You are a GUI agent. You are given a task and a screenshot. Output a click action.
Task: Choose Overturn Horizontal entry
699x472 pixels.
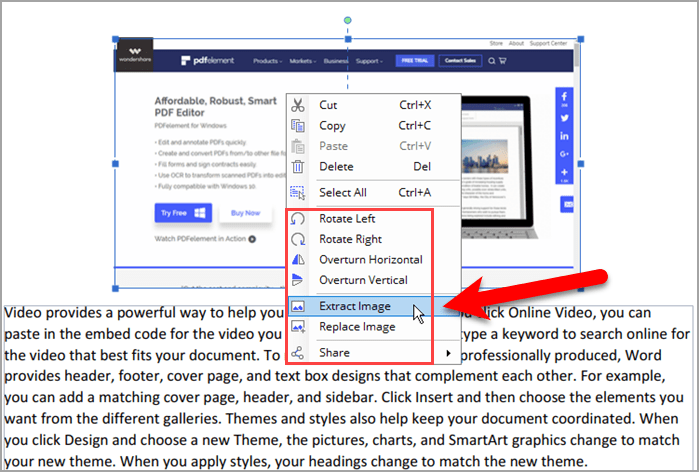click(374, 259)
